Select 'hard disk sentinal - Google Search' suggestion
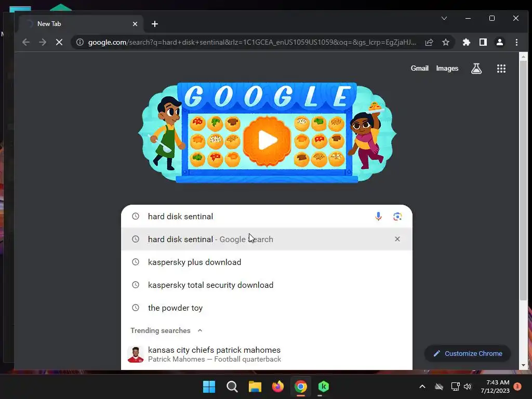532x399 pixels. 267,239
